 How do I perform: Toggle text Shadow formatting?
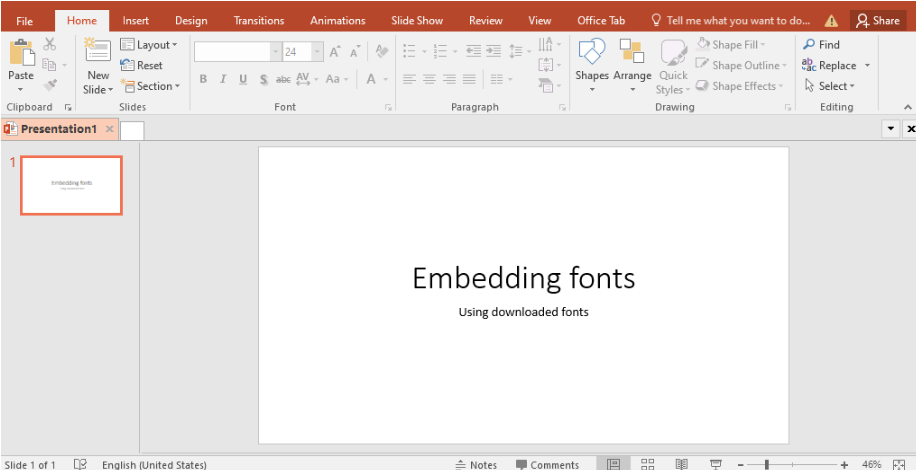click(x=263, y=79)
